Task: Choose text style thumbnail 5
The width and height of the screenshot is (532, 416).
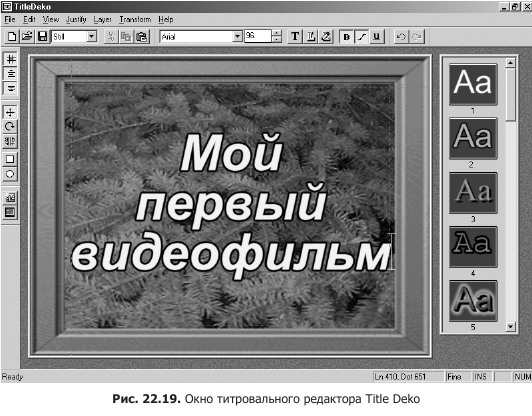Action: (473, 301)
